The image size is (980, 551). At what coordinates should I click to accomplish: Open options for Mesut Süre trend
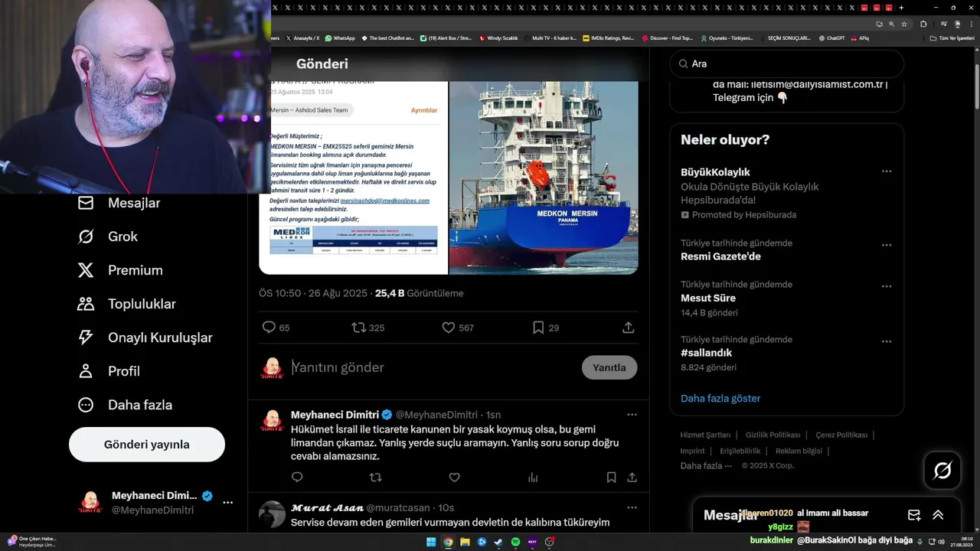pyautogui.click(x=887, y=286)
